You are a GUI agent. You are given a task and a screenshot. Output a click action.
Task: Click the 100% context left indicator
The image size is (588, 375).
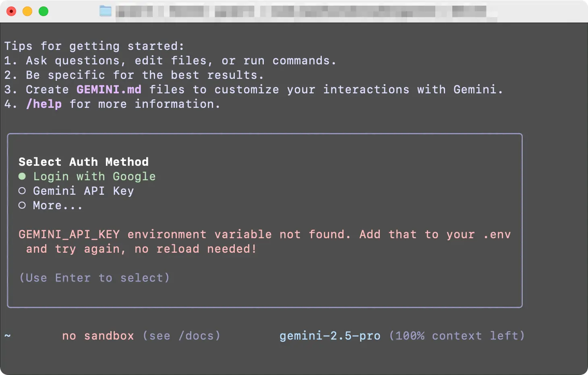click(x=457, y=336)
